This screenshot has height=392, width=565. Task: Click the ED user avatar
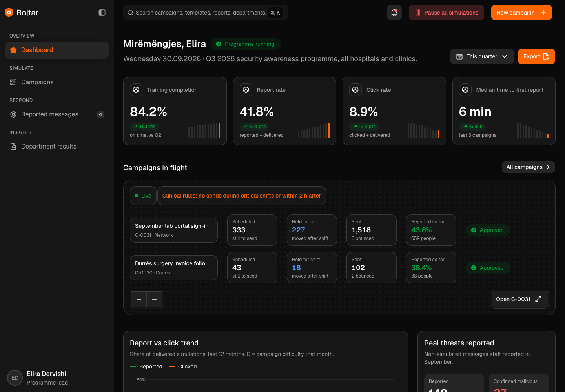15,378
